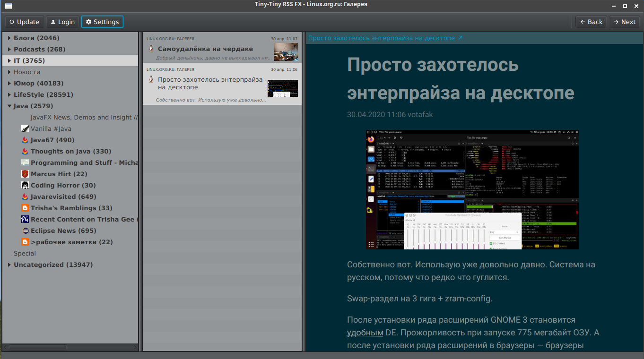644x359 pixels.
Task: Click the Programming and Stuff feed icon
Action: point(25,162)
